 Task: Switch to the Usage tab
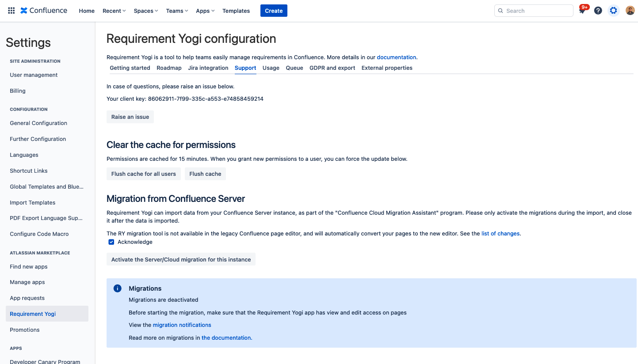[271, 68]
